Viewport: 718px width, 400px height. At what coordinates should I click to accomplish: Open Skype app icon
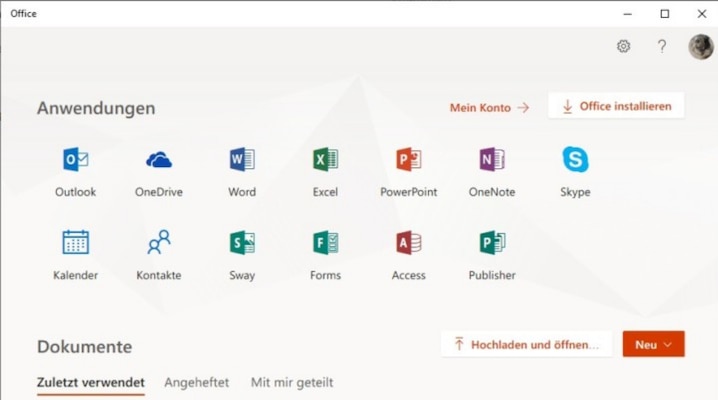tap(575, 160)
